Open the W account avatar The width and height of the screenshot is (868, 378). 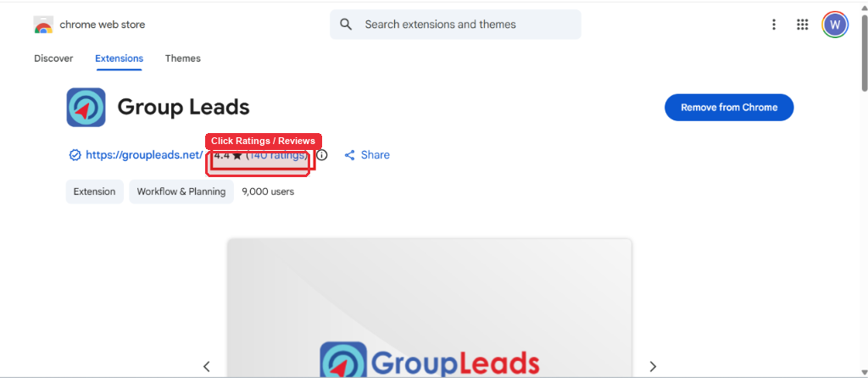(x=835, y=25)
